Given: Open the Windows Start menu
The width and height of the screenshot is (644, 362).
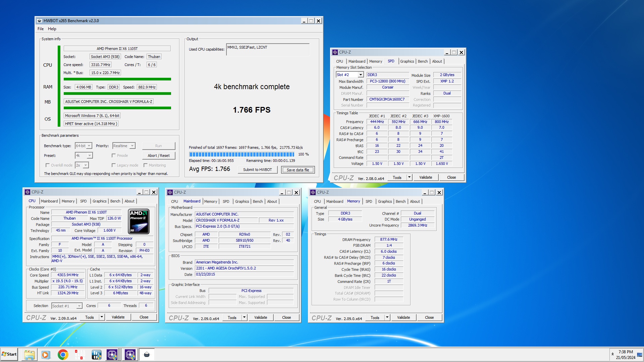Looking at the screenshot, I should point(9,354).
